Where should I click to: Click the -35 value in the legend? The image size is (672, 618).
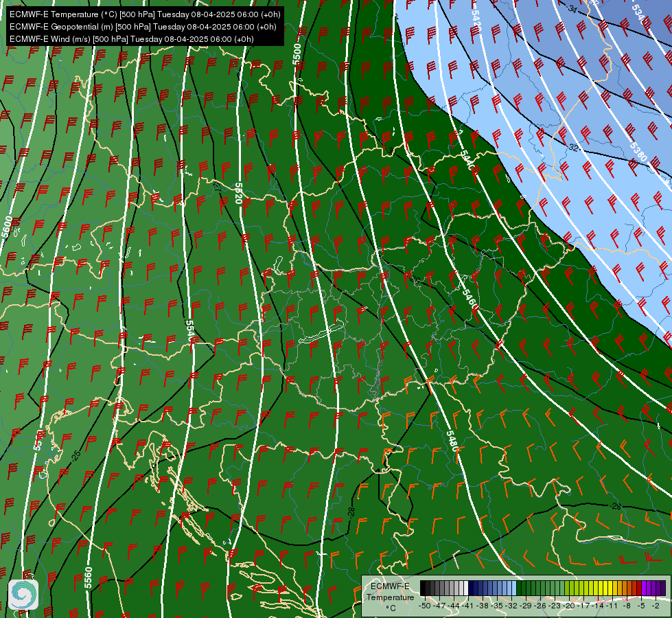pyautogui.click(x=497, y=606)
